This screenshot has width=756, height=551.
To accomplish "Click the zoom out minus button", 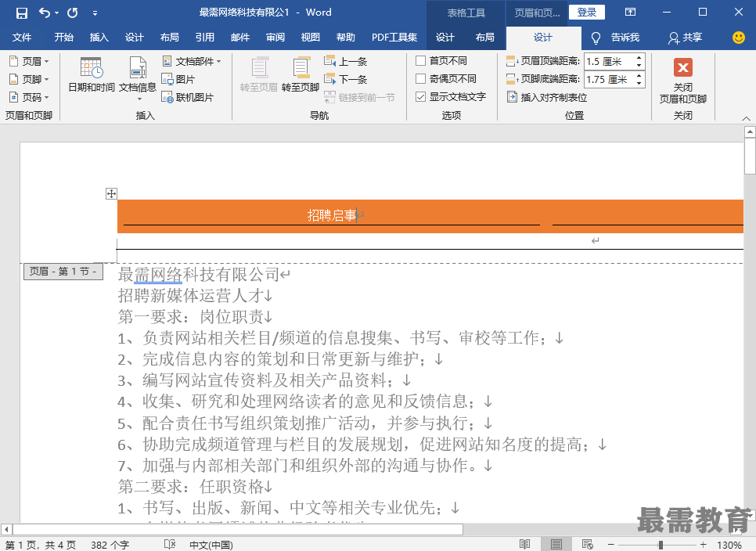I will click(x=611, y=545).
